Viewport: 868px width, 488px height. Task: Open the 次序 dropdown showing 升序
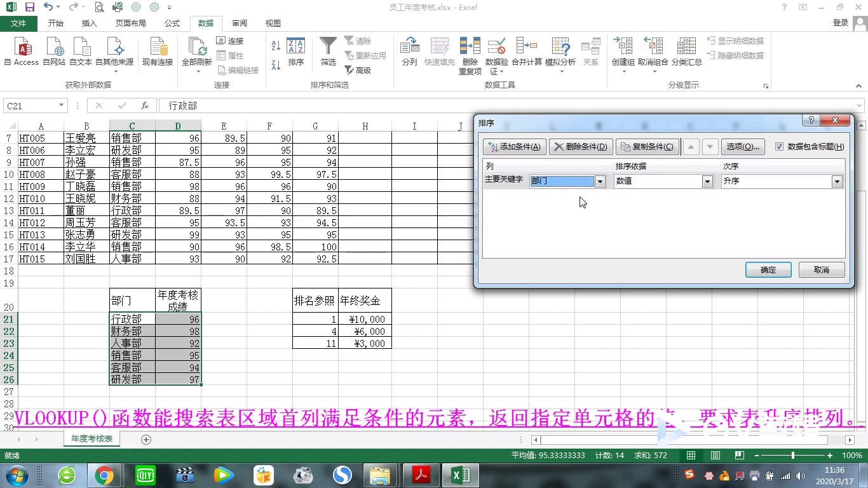click(x=837, y=181)
